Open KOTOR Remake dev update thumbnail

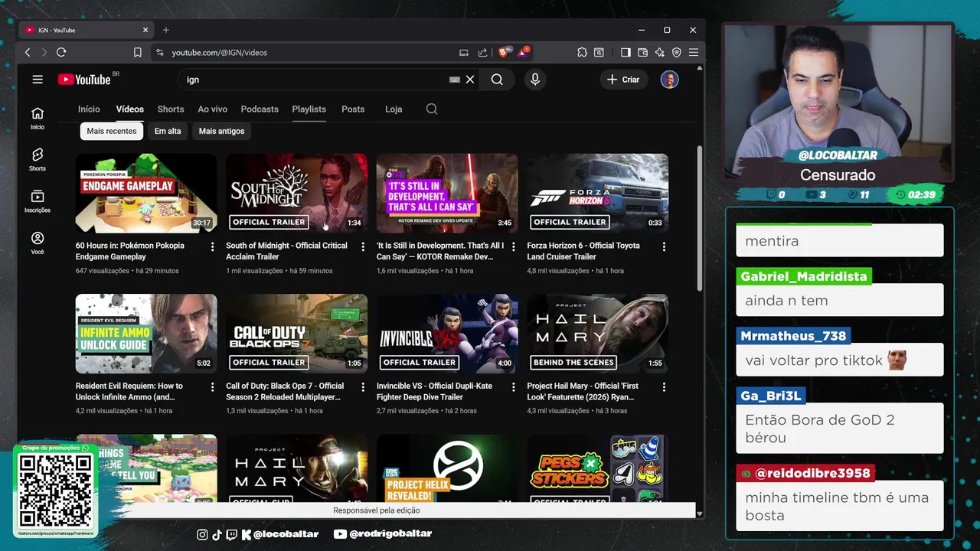click(x=447, y=193)
